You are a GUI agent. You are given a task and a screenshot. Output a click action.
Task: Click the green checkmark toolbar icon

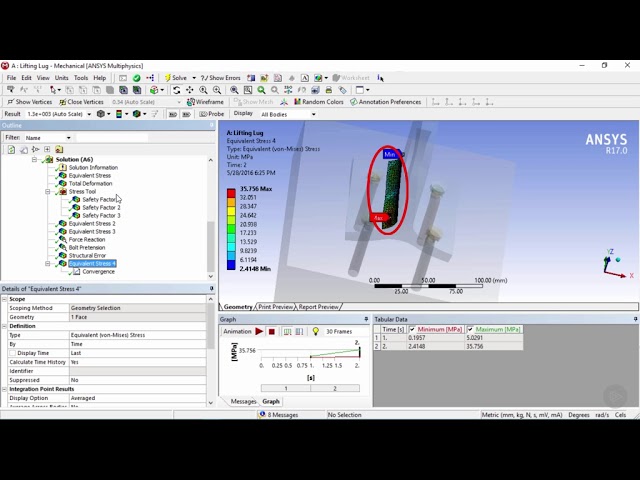click(x=137, y=78)
